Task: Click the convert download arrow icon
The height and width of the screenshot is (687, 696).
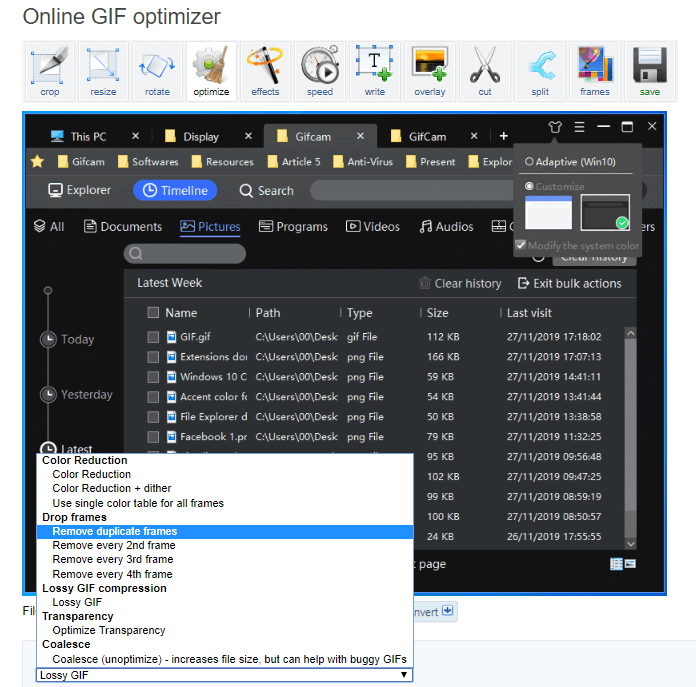Action: (x=447, y=610)
